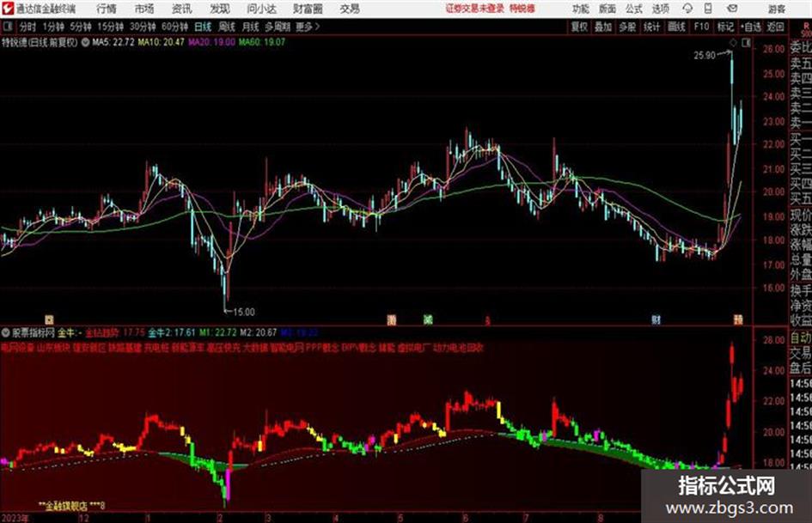Switch to the 15分钟 period tab
The height and width of the screenshot is (523, 812).
(110, 27)
